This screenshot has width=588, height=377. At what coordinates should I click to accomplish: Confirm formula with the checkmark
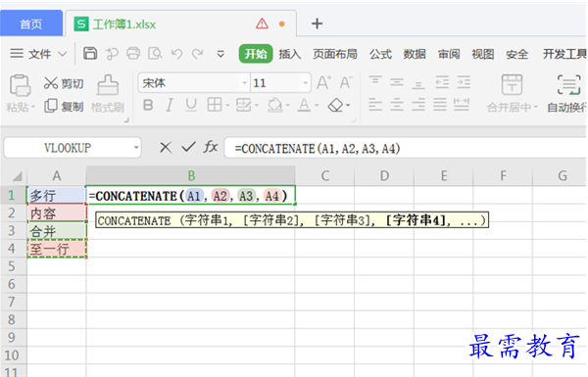[x=188, y=147]
